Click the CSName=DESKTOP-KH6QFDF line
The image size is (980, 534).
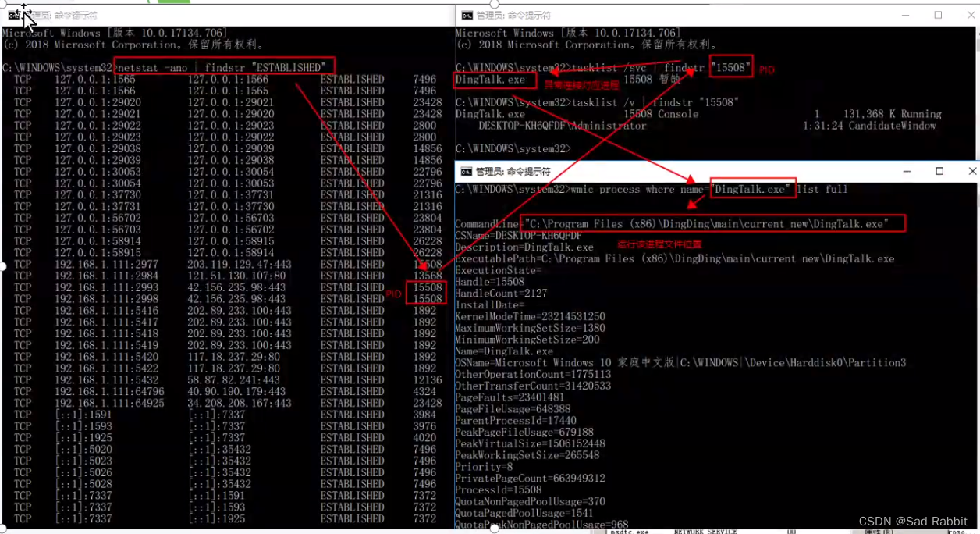(518, 235)
